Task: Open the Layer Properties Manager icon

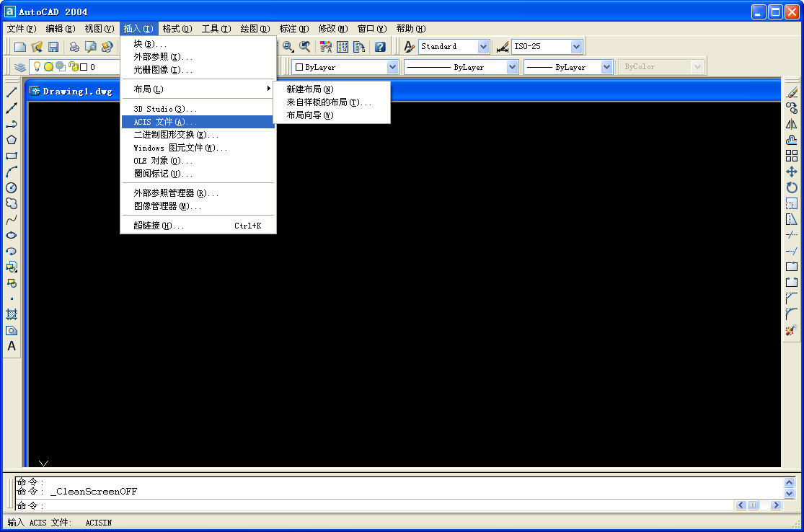Action: pos(20,67)
